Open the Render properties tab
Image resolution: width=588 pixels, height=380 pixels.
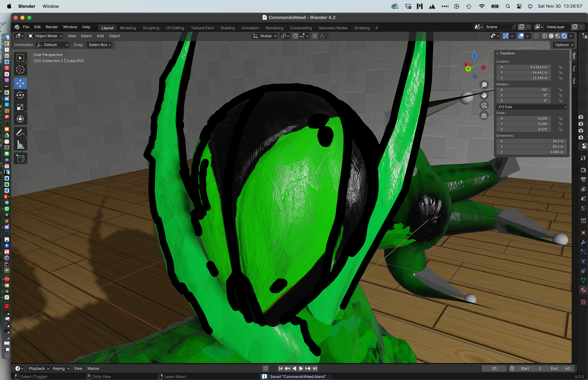pos(583,170)
